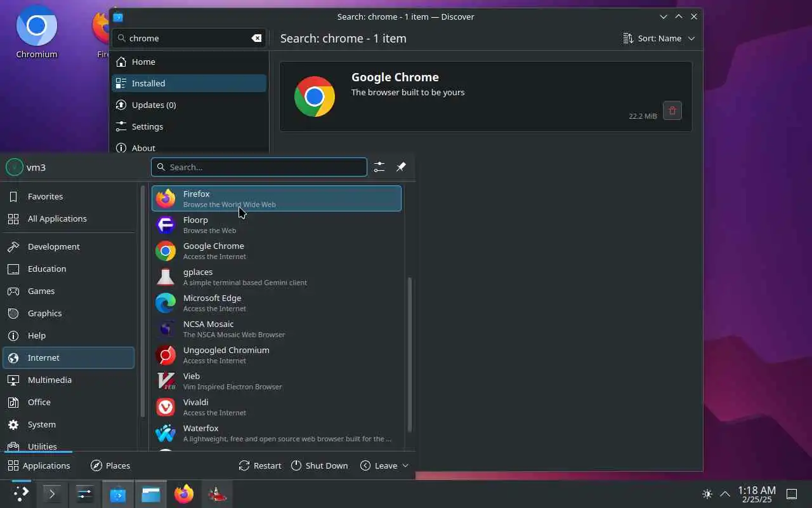The width and height of the screenshot is (812, 508).
Task: Open brightness and color tray icon
Action: pos(707,493)
